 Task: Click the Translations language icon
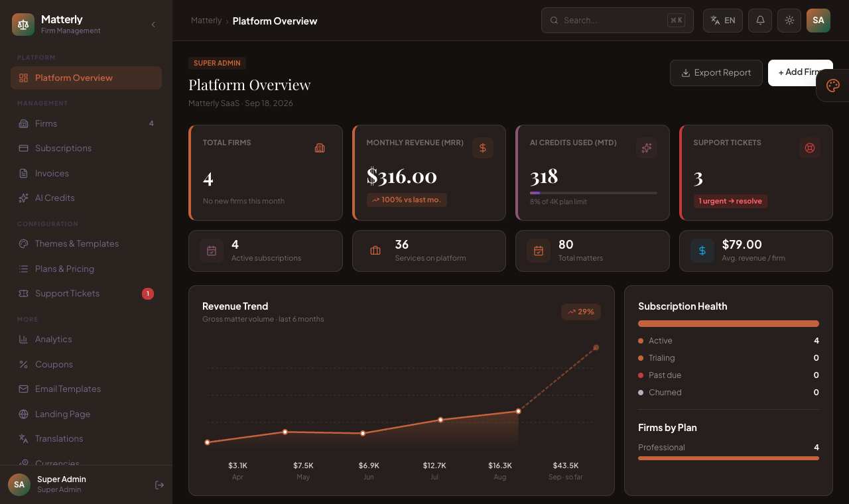pos(23,438)
